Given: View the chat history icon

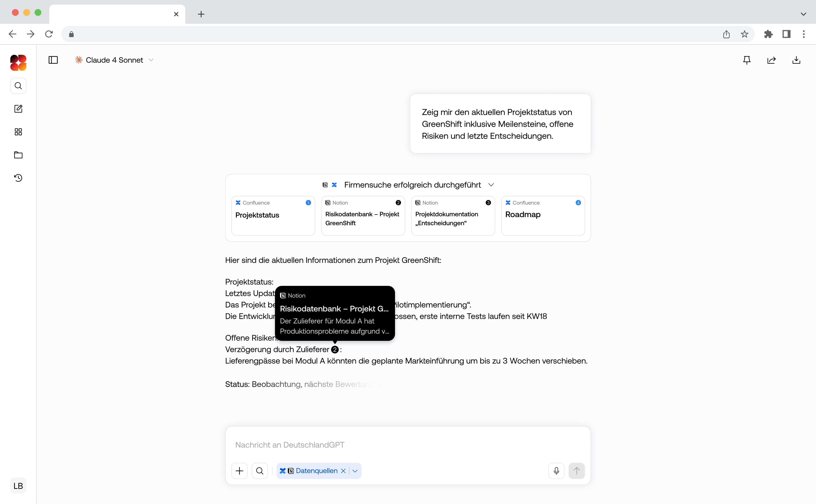Looking at the screenshot, I should pyautogui.click(x=18, y=178).
